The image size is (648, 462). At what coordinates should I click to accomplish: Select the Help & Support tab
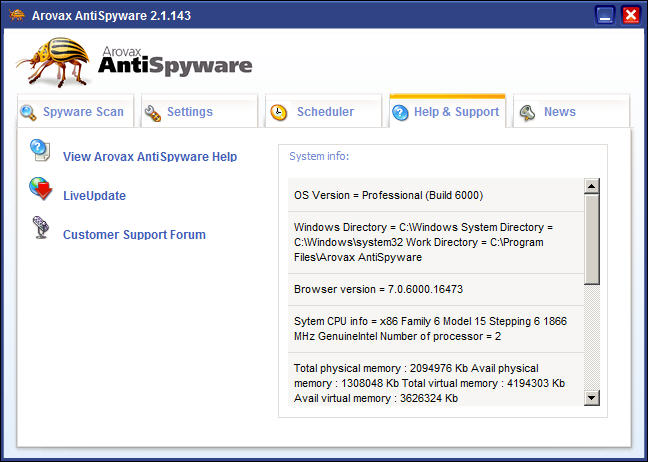pyautogui.click(x=448, y=111)
